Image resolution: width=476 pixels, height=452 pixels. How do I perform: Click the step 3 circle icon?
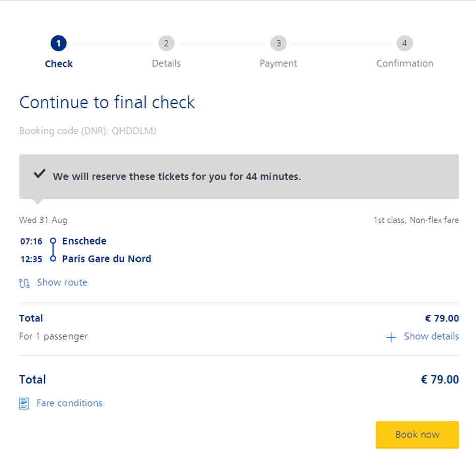[279, 43]
